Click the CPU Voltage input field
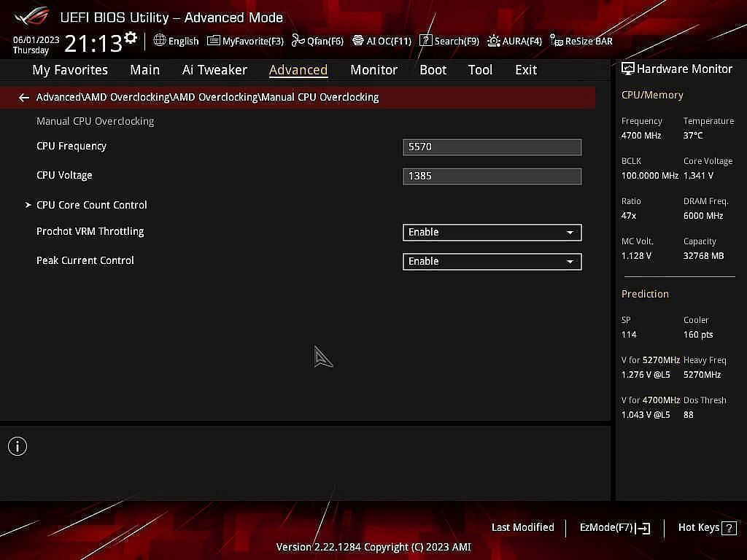The image size is (747, 560). pos(492,176)
